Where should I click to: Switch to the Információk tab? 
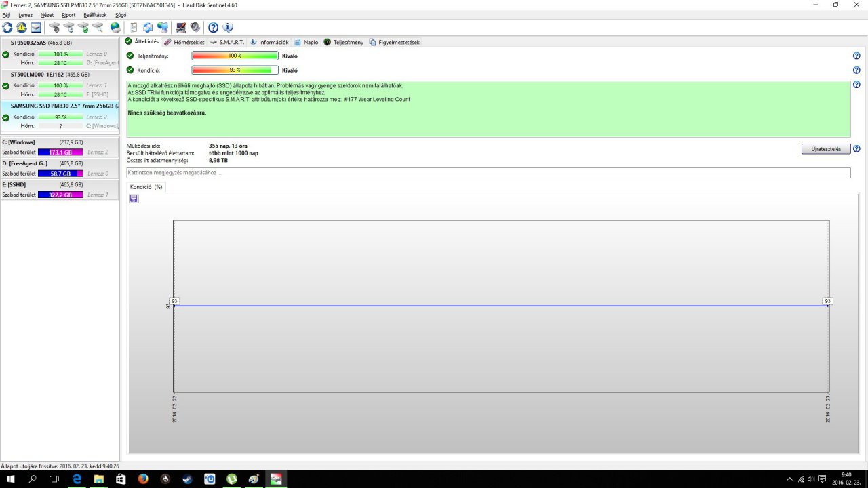pos(269,42)
